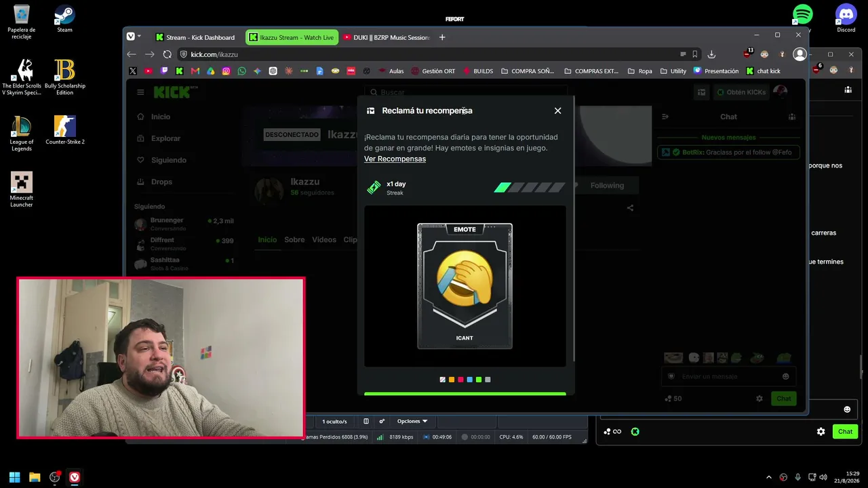868x488 pixels.
Task: Open Opciones dropdown in OBS
Action: pyautogui.click(x=412, y=421)
